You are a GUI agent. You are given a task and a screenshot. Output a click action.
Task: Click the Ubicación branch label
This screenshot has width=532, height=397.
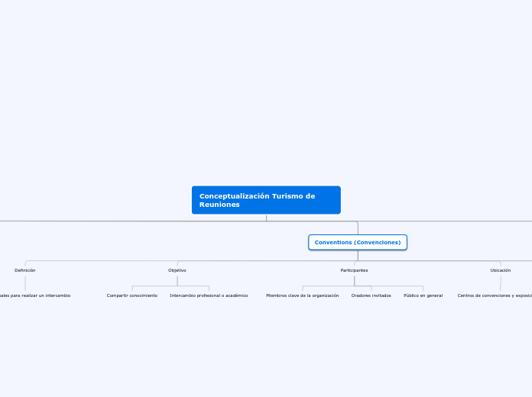pyautogui.click(x=501, y=270)
